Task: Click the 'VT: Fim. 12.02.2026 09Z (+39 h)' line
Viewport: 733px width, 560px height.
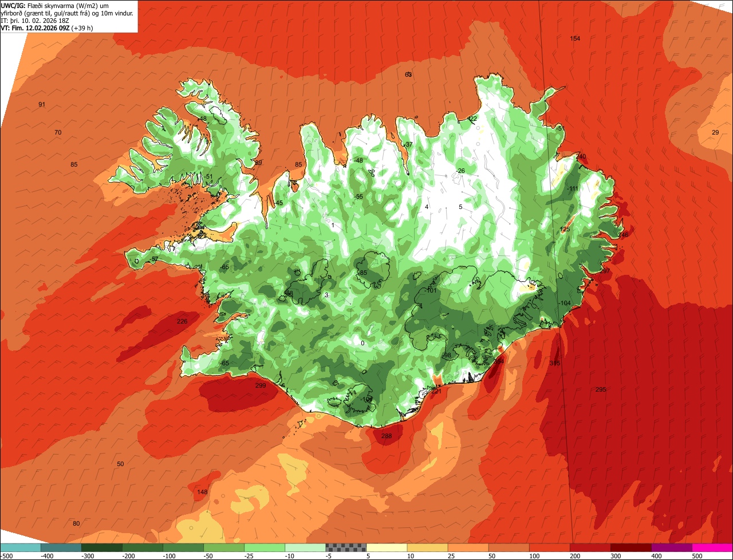Action: point(47,27)
